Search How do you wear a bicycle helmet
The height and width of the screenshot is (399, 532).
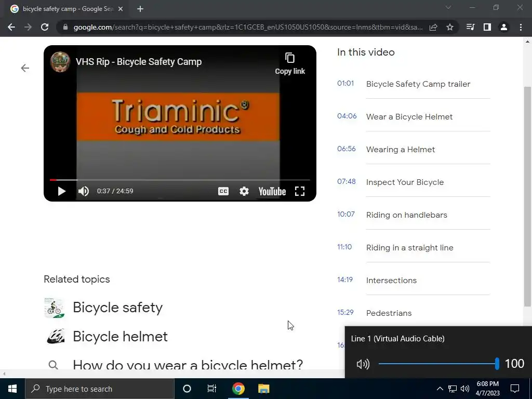[188, 365]
